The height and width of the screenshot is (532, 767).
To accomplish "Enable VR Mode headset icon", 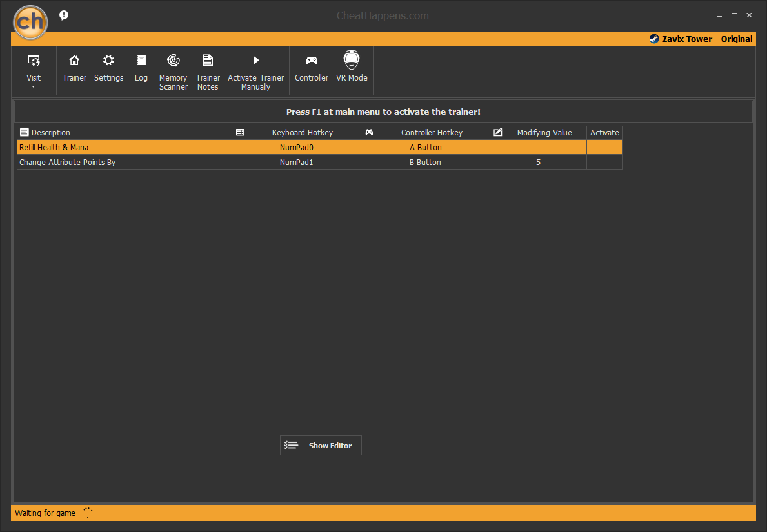I will coord(352,60).
